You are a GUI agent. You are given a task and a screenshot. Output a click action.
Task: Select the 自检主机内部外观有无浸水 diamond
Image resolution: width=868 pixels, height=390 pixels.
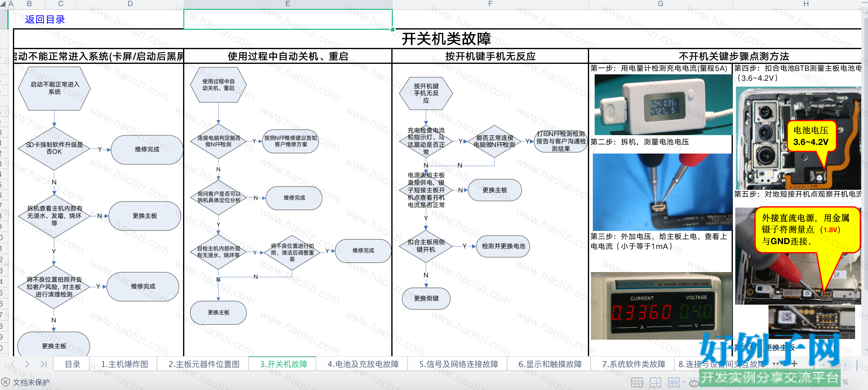coord(218,252)
